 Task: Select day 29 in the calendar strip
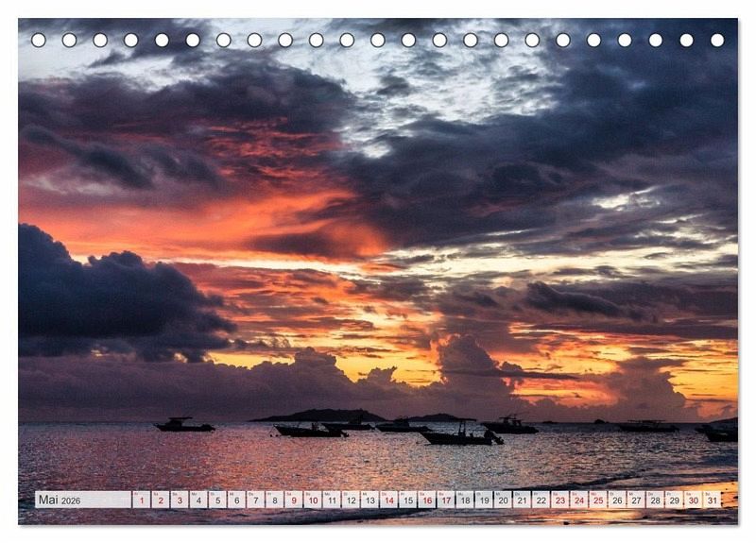point(675,501)
